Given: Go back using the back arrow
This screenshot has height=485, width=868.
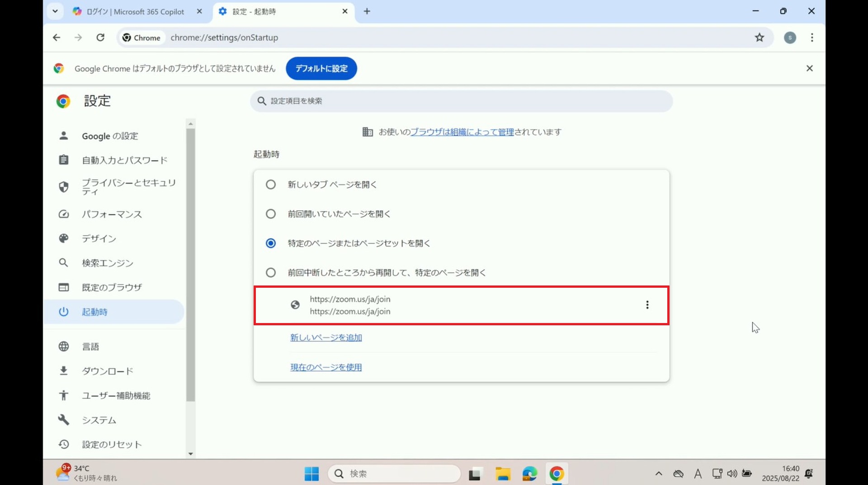Looking at the screenshot, I should 57,38.
